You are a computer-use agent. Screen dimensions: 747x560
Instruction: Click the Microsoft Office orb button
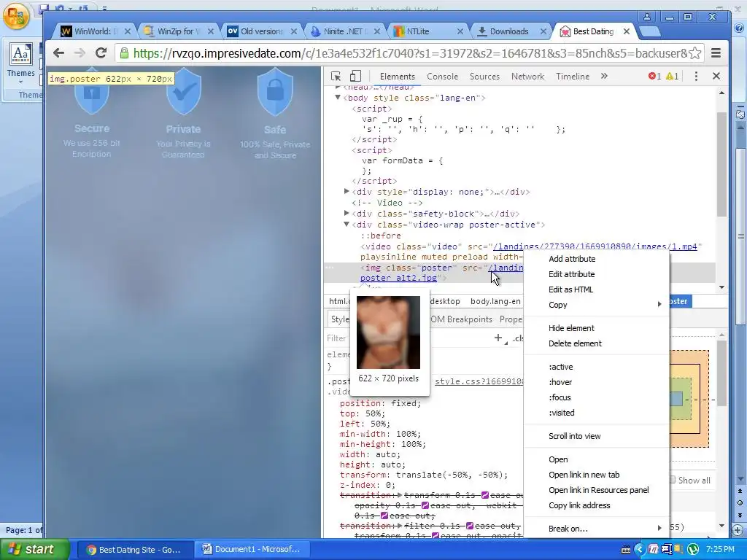point(16,16)
